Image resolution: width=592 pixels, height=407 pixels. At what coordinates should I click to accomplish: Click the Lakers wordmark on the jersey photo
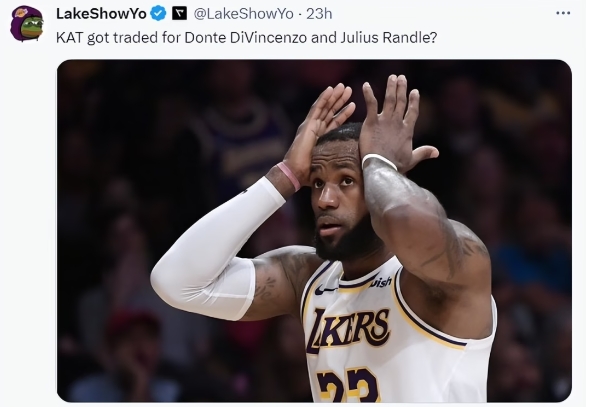coord(348,330)
